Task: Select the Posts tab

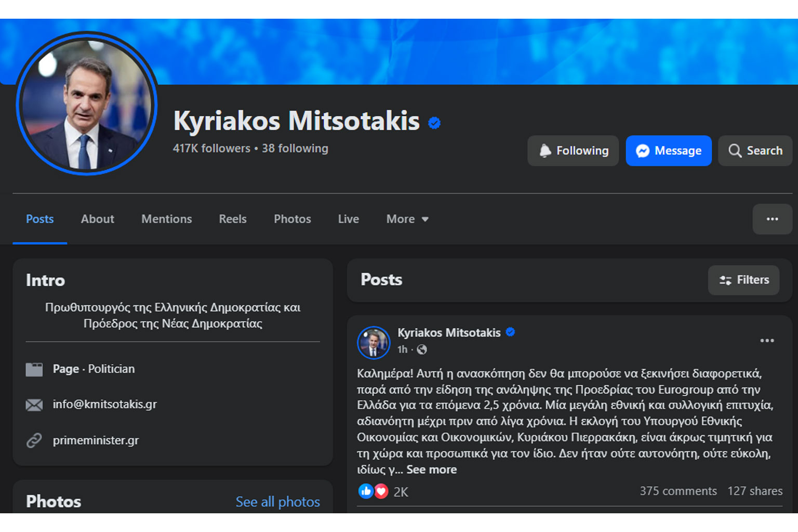Action: (x=40, y=219)
